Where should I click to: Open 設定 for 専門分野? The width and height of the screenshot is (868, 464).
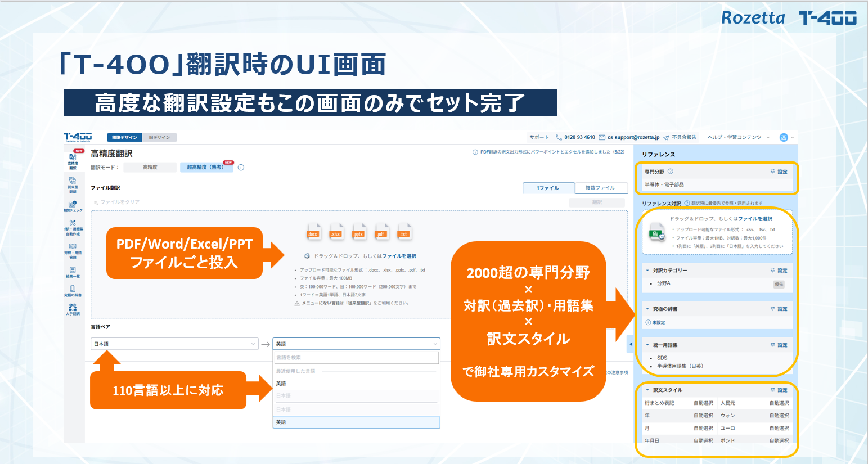click(x=779, y=172)
